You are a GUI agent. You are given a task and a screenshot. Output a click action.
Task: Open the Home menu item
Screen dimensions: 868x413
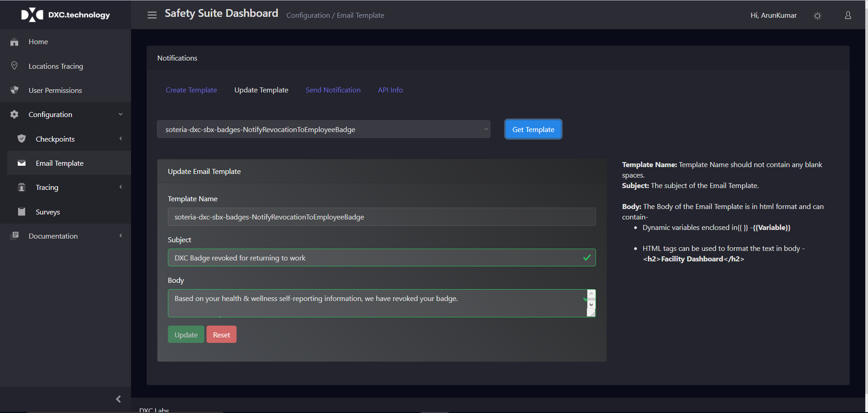66,41
